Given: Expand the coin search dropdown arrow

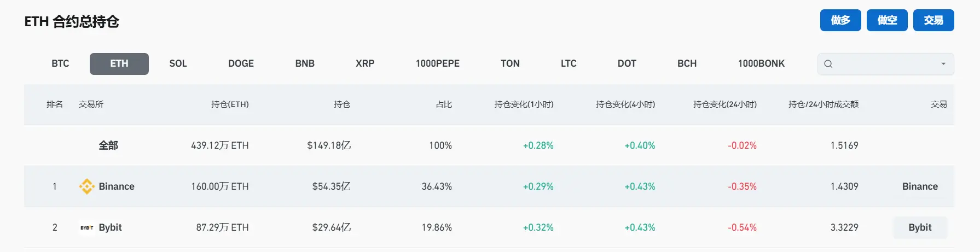Looking at the screenshot, I should [x=943, y=64].
